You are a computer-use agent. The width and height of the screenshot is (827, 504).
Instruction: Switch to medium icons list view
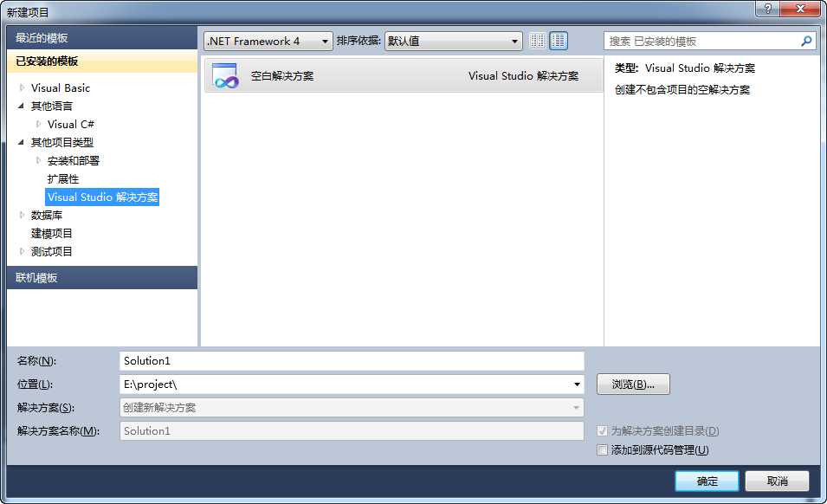[558, 41]
